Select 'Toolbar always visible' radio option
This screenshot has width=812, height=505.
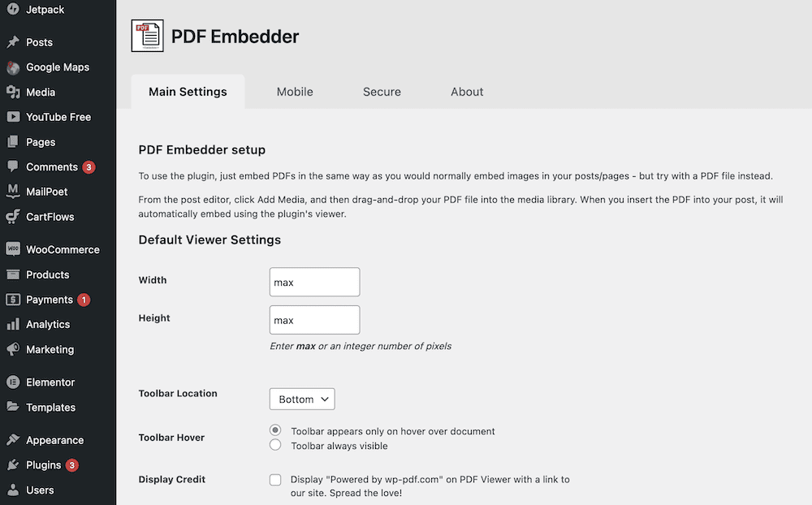(x=275, y=445)
